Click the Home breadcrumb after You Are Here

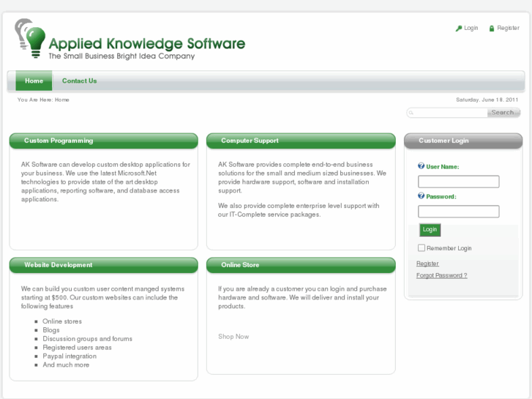tap(62, 100)
